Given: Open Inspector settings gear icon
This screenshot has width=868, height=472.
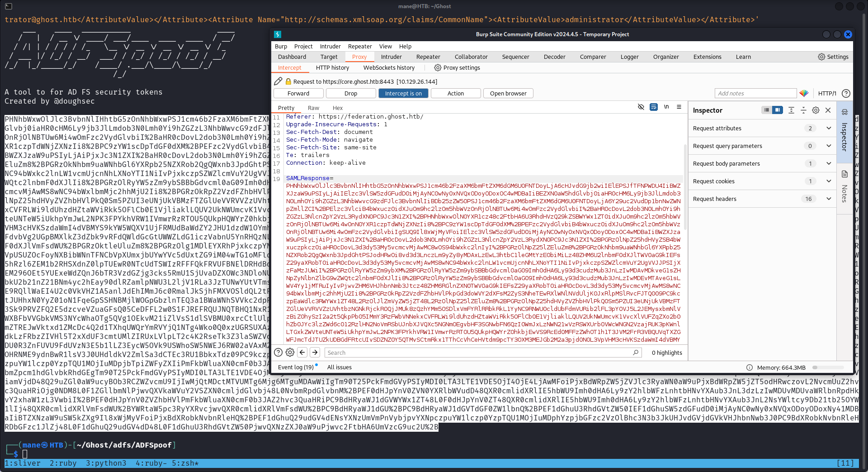Looking at the screenshot, I should click(816, 110).
